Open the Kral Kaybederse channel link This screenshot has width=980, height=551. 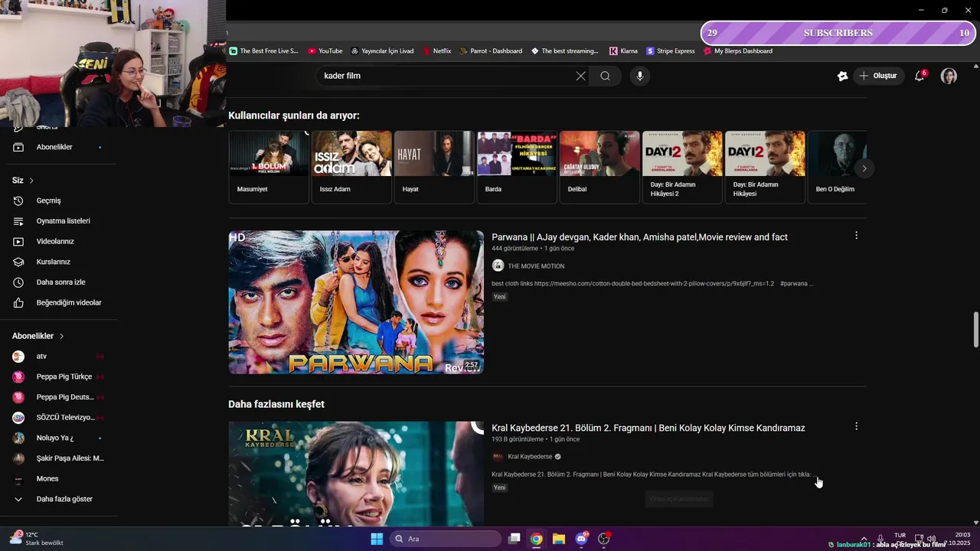(530, 457)
